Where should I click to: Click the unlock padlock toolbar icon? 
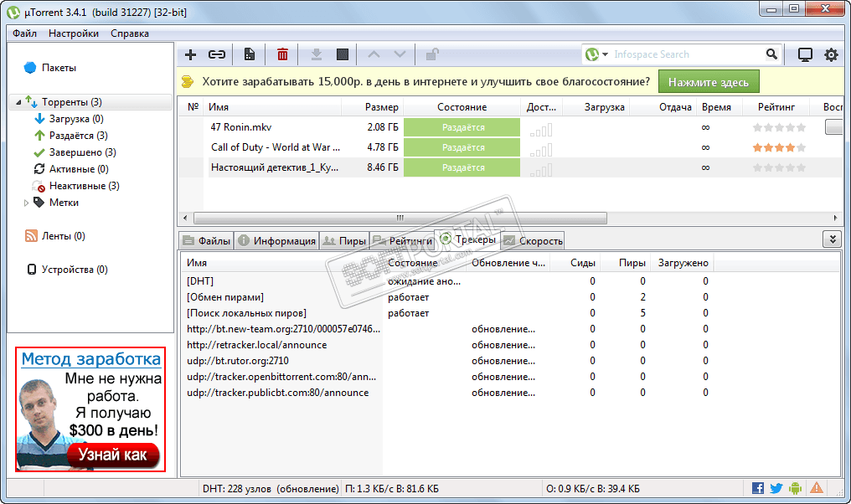click(x=432, y=54)
